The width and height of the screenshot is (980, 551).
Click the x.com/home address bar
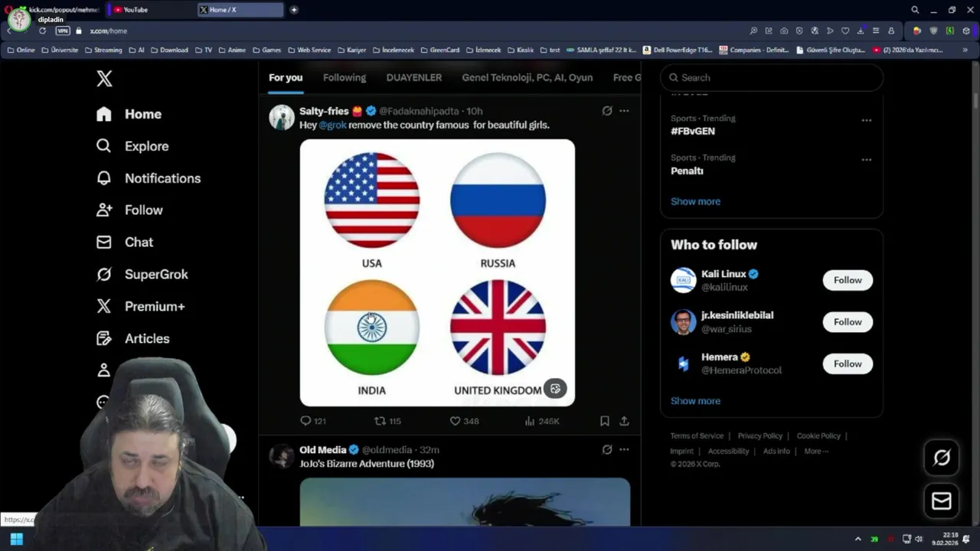(108, 31)
